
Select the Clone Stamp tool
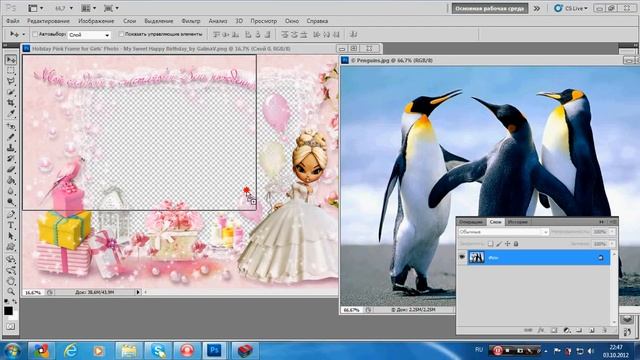pyautogui.click(x=11, y=148)
